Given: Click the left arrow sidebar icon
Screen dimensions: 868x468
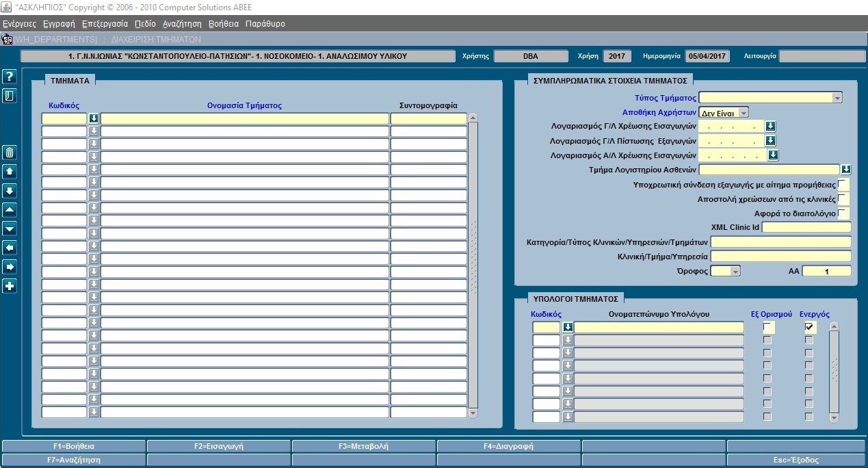Looking at the screenshot, I should 10,248.
